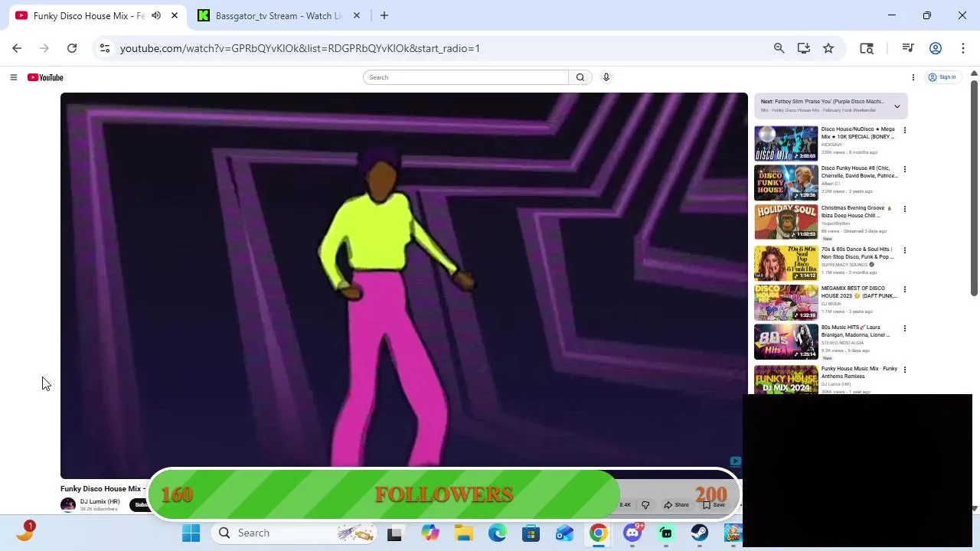Click the STEREO NOSTALGIA channel name

coord(843,343)
